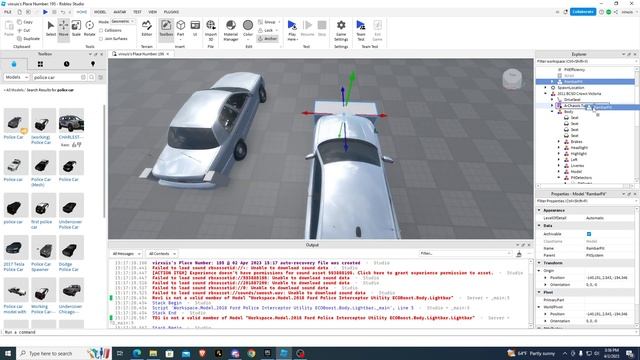The height and width of the screenshot is (360, 640).
Task: Open the UI insert tool
Action: click(x=195, y=29)
